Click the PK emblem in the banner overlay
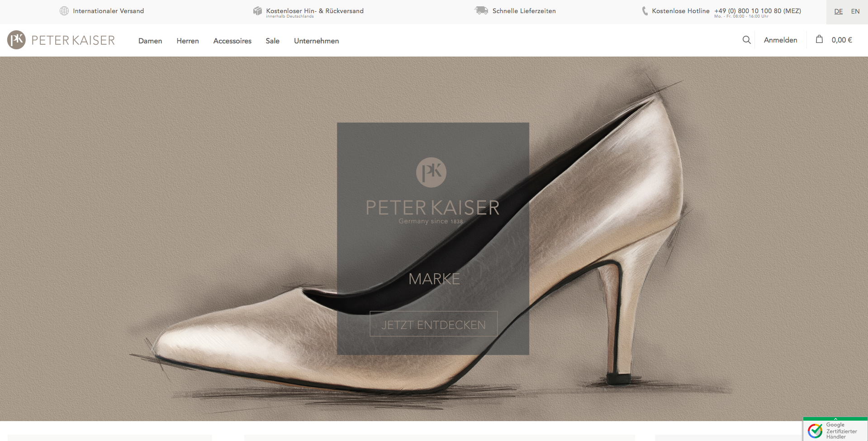Image resolution: width=868 pixels, height=441 pixels. (431, 172)
